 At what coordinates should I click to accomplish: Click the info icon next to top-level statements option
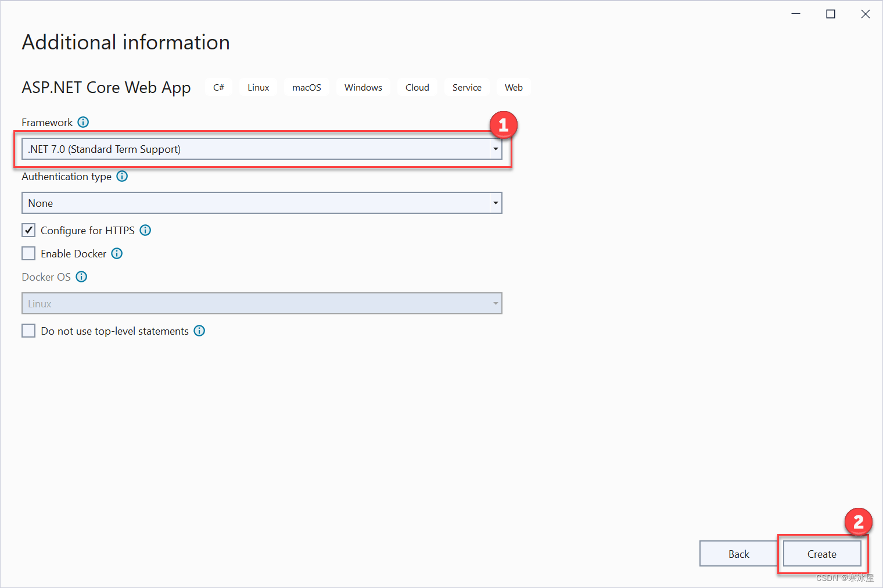point(199,331)
